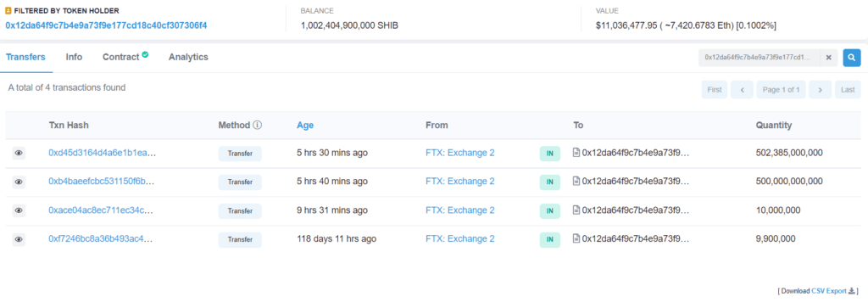The width and height of the screenshot is (868, 308).
Task: Preview transaction 0xace04ac8ec711ec34c eye icon
Action: tap(19, 210)
